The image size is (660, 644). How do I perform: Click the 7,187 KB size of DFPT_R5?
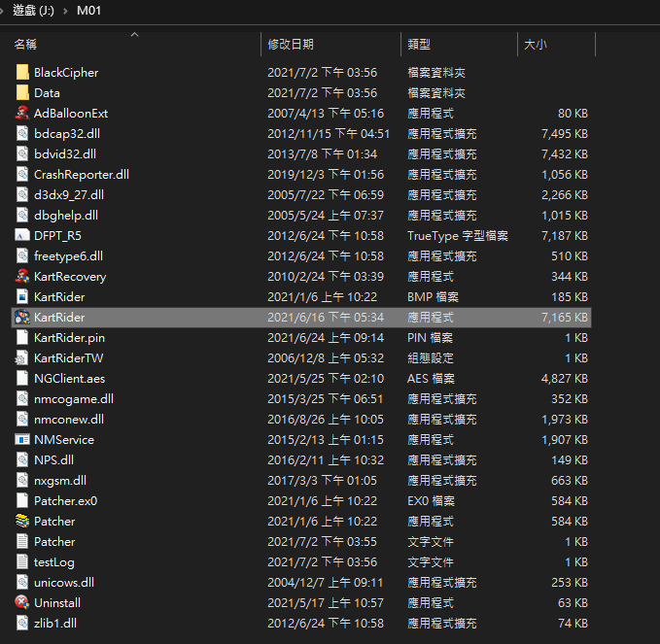coord(565,236)
